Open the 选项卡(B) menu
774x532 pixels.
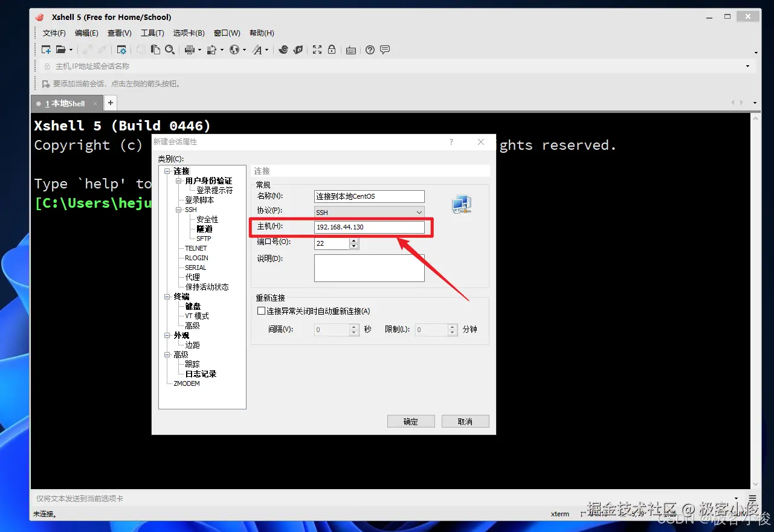point(189,33)
